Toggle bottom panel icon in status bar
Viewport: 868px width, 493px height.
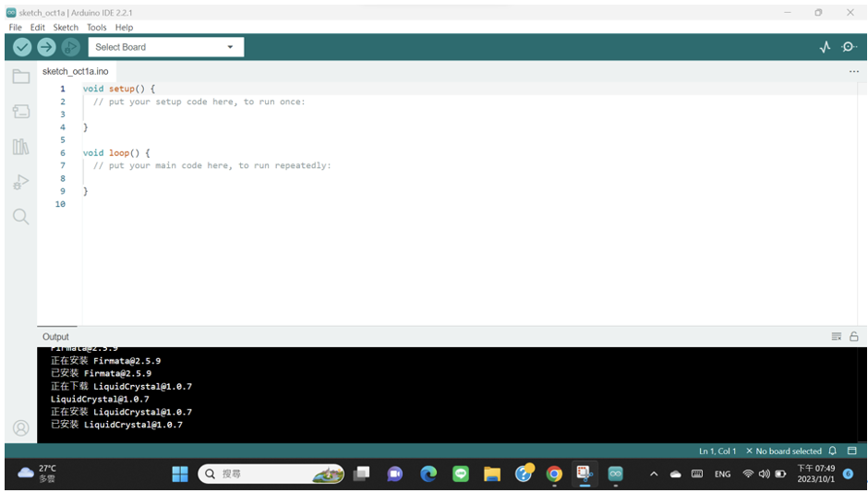(852, 451)
